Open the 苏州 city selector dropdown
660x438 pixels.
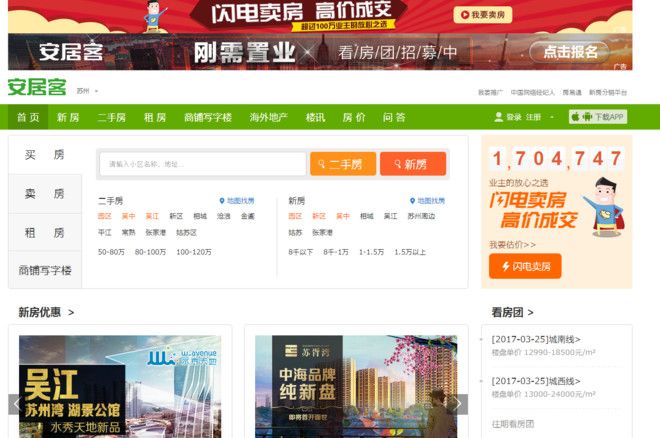tap(87, 91)
